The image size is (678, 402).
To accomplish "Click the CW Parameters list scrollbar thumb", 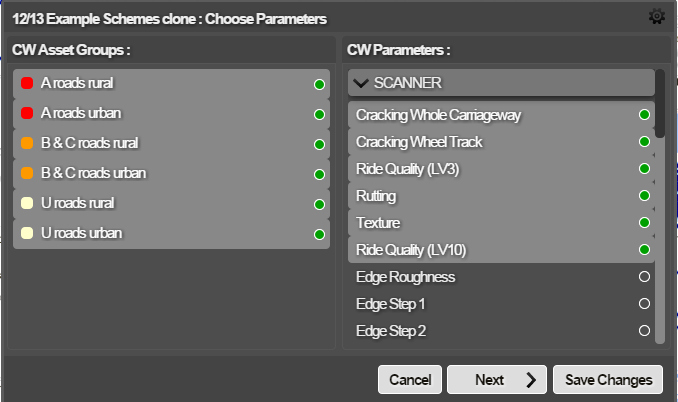I will (660, 104).
